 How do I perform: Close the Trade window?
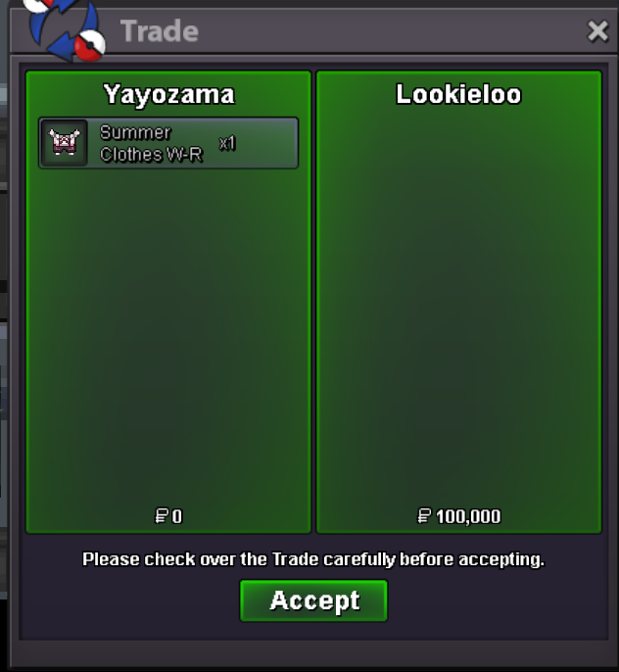pos(597,31)
